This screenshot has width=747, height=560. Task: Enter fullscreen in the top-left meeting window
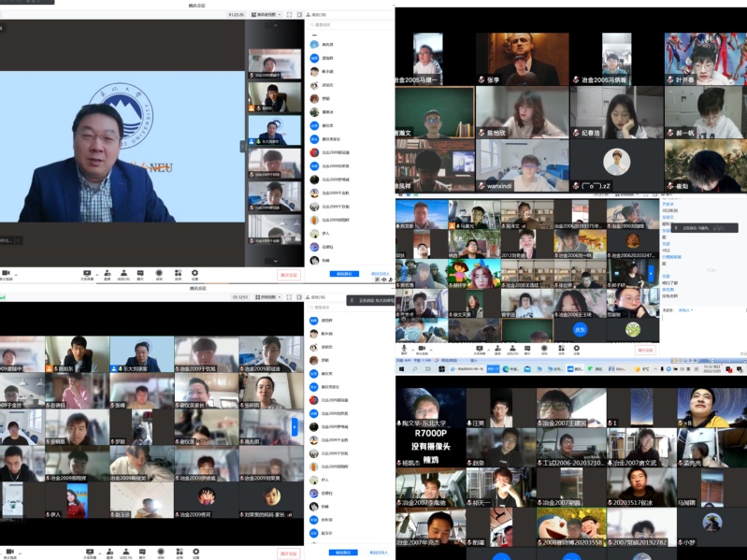click(289, 15)
